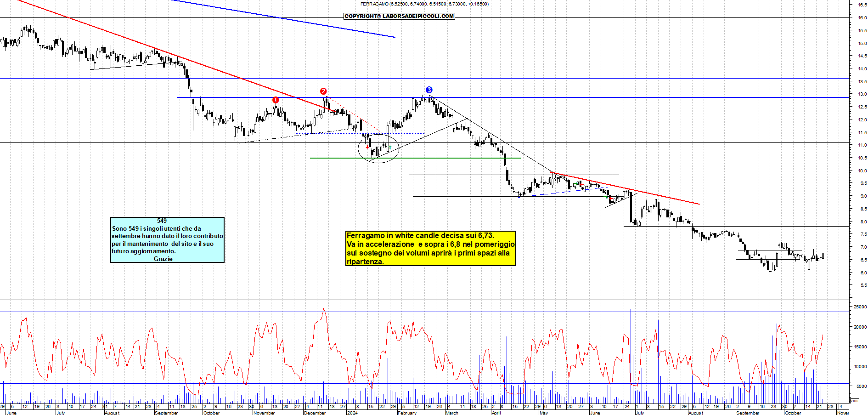Viewport: 868px width, 415px height.
Task: Click the 5000 volume axis label
Action: [862, 386]
